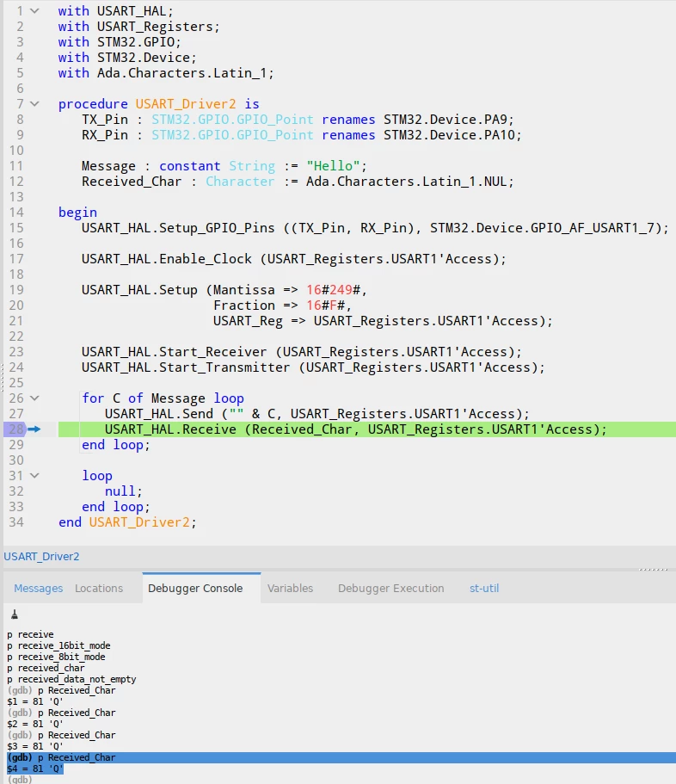676x784 pixels.
Task: Click STM32.Device.PA9 on line 8
Action: click(446, 119)
